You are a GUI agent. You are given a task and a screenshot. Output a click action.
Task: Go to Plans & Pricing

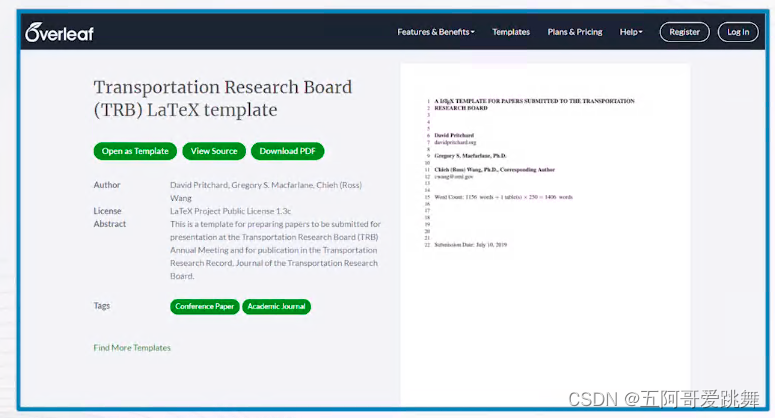[x=575, y=32]
